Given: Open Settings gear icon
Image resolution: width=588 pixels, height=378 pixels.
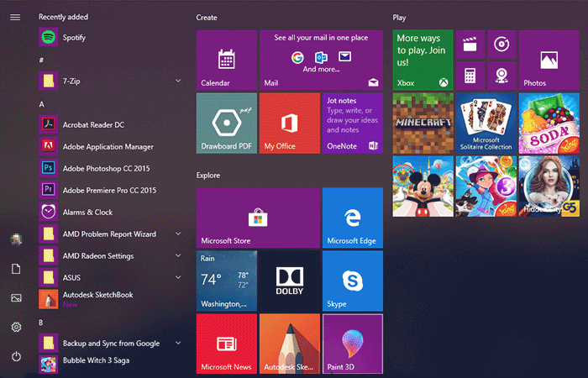Looking at the screenshot, I should (16, 327).
